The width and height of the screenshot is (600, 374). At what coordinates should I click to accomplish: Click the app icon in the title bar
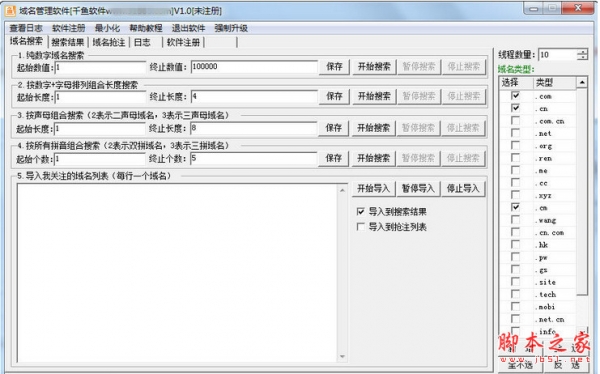pos(10,10)
